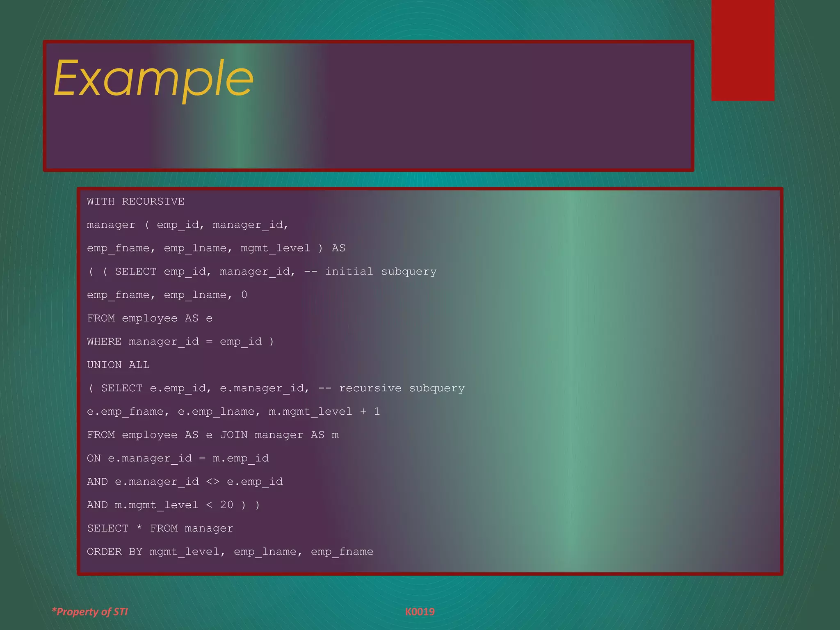Select the line "manager ( emp_id, manager_id,"

(x=188, y=225)
